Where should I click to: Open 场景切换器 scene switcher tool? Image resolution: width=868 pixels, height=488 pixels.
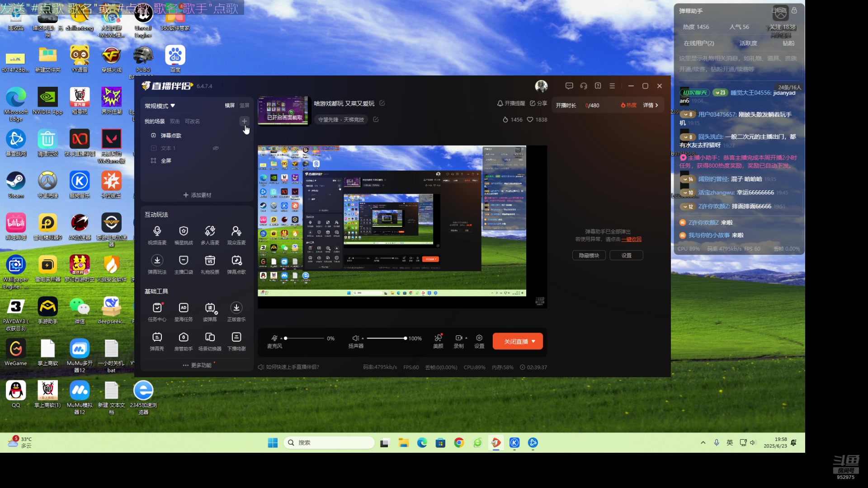(210, 342)
